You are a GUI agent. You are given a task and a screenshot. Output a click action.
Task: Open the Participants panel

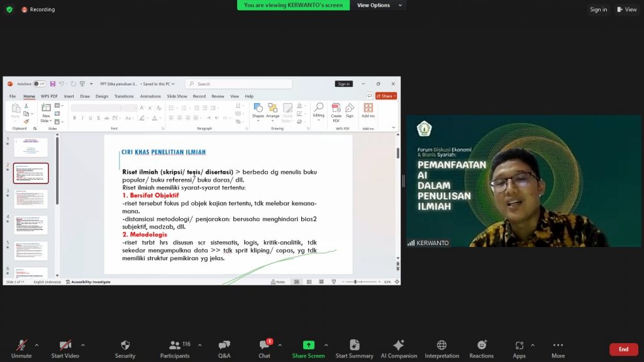click(x=175, y=345)
